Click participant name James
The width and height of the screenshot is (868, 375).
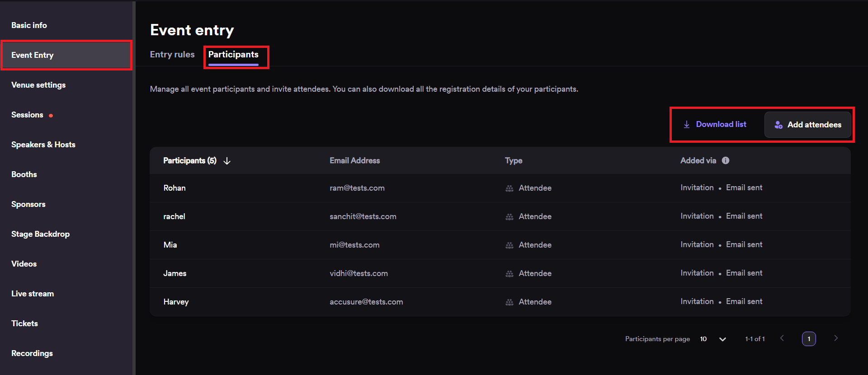tap(175, 273)
